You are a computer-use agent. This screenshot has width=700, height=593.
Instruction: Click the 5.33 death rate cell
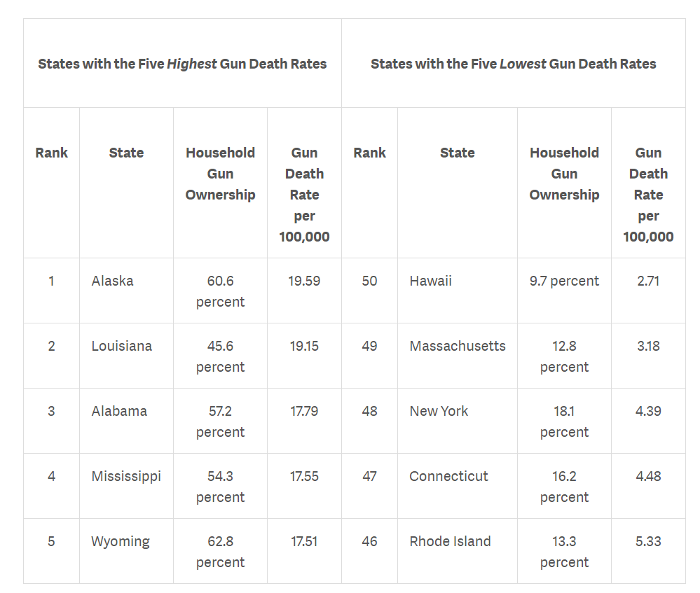[x=648, y=551]
